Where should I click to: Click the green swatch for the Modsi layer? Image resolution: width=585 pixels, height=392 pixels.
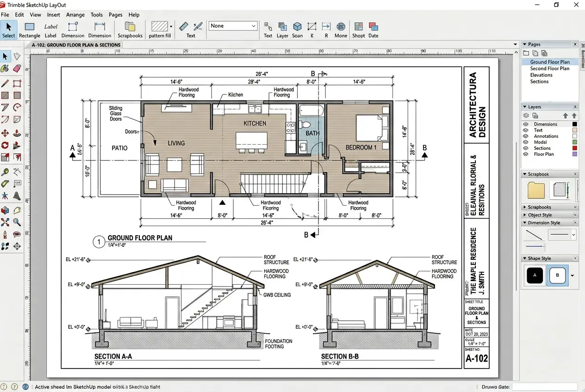point(575,142)
